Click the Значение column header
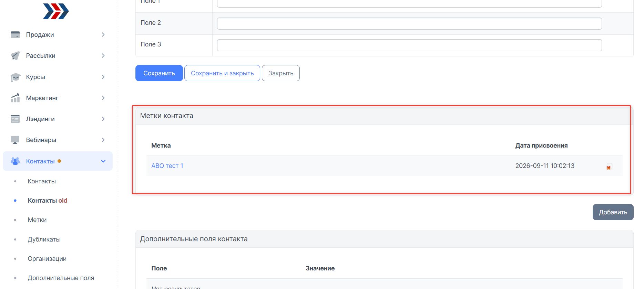This screenshot has height=289, width=644. 320,268
